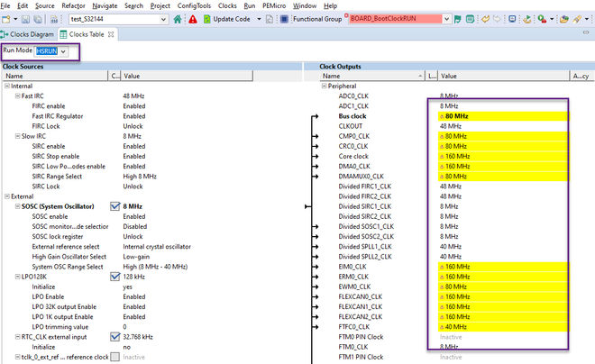Collapse the Peripheral clock outputs group

[324, 86]
